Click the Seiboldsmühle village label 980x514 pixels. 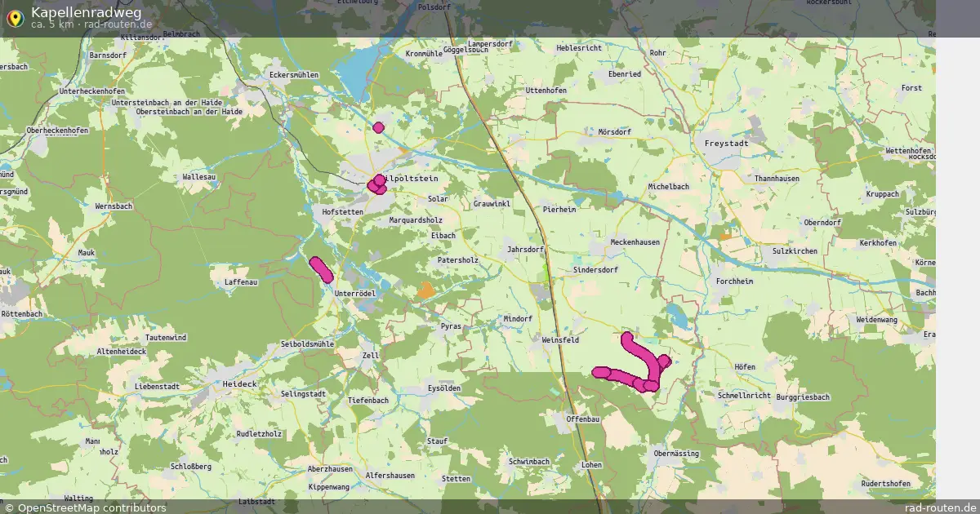pos(307,344)
